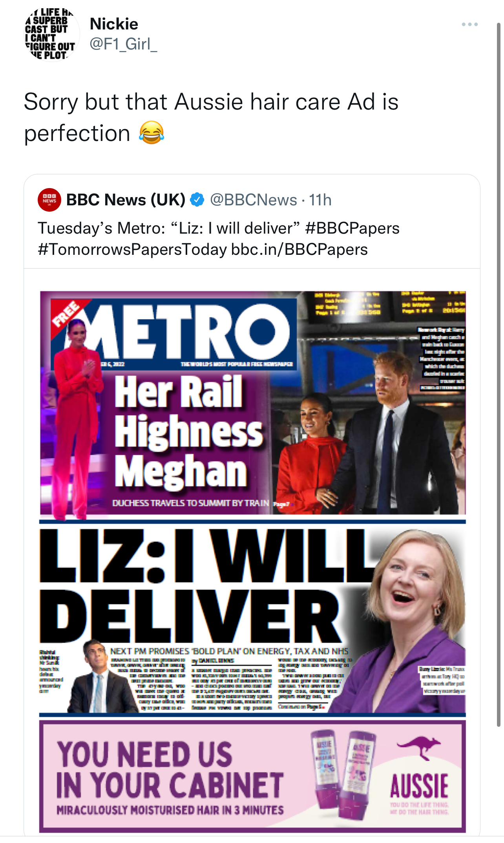Follow the bbc.in/BBCPapers link
This screenshot has width=504, height=843.
[x=299, y=249]
